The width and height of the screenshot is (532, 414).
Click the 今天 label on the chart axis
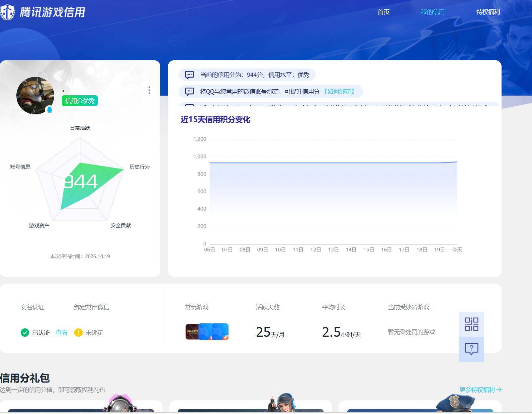coord(457,249)
